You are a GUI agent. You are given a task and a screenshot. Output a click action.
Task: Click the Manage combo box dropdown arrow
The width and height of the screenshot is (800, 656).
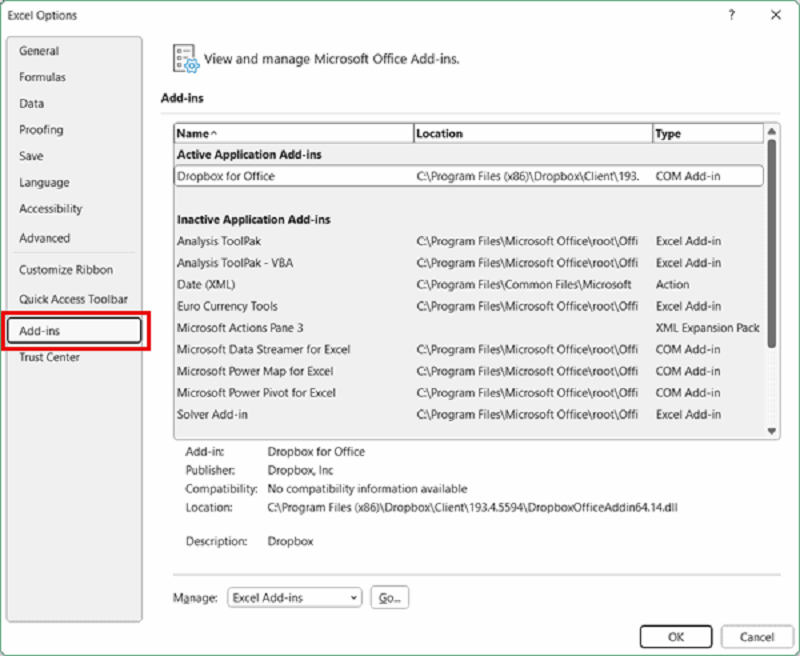354,597
